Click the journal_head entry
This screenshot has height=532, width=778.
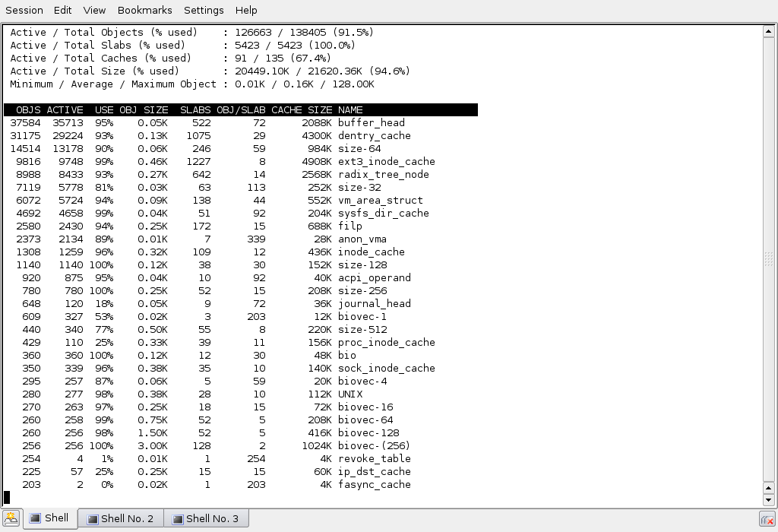374,303
